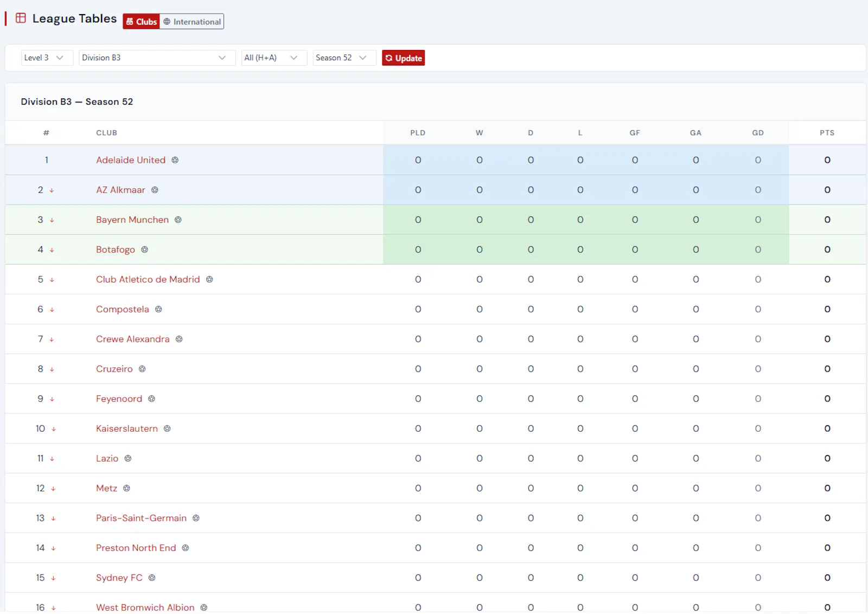Click the PTS column header
This screenshot has height=614, width=868.
point(827,133)
